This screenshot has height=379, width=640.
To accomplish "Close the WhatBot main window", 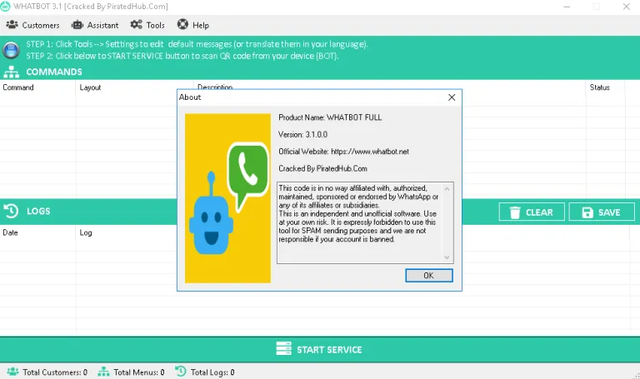I will [627, 7].
